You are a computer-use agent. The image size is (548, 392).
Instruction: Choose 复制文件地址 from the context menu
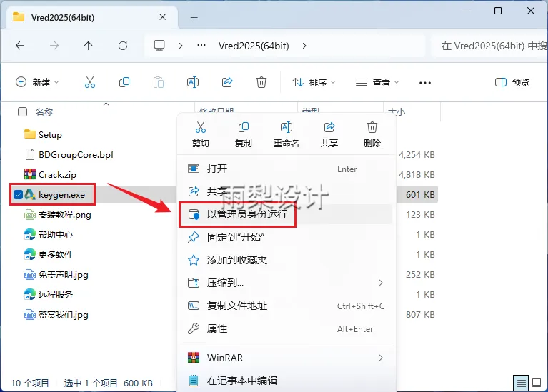(287, 306)
